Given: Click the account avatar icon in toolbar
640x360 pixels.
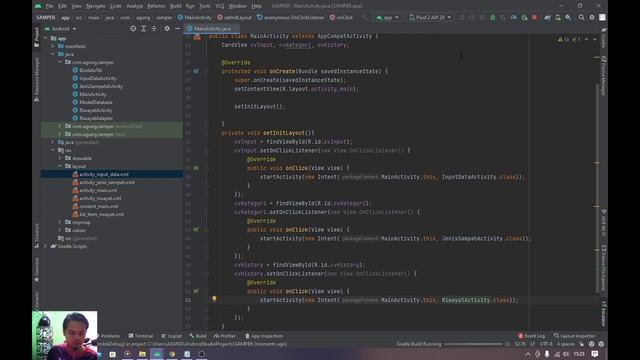Looking at the screenshot, I should pyautogui.click(x=602, y=18).
